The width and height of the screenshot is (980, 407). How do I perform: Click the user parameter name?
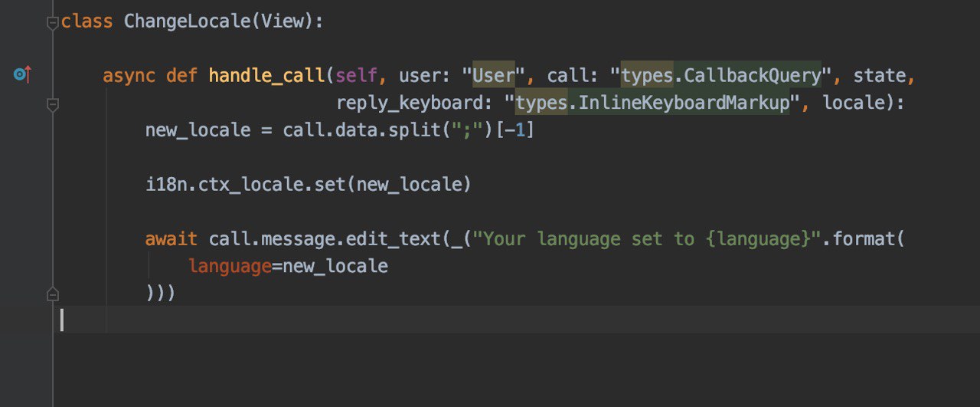(x=420, y=76)
